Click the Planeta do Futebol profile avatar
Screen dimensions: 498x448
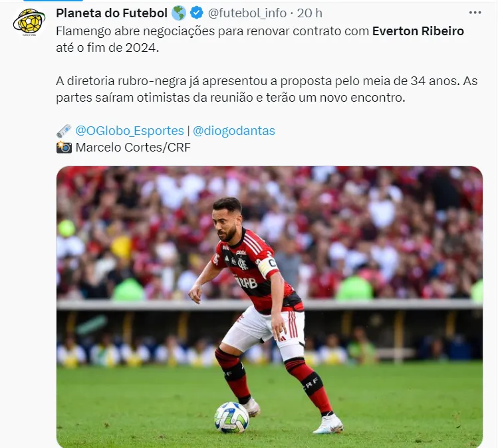point(29,22)
